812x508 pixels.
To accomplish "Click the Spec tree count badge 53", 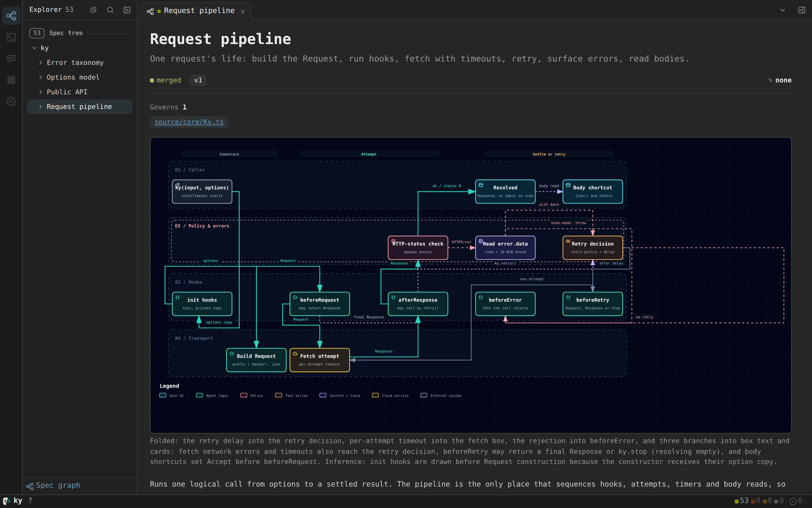I will tap(37, 33).
